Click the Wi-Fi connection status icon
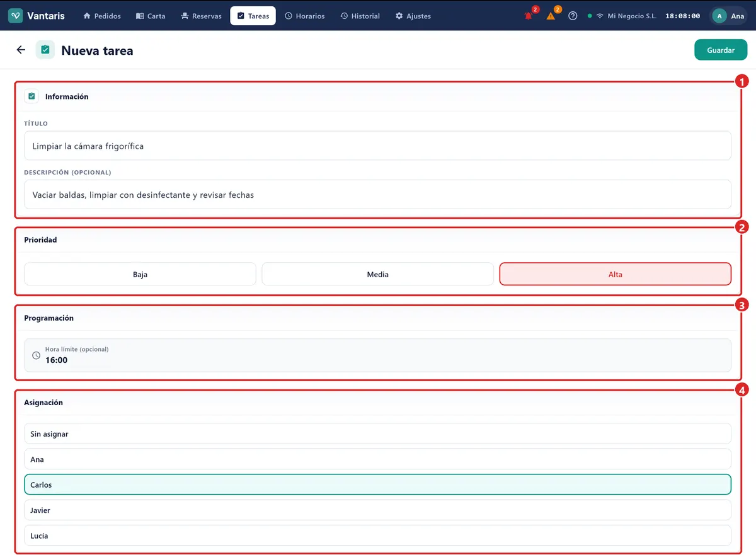 click(600, 16)
